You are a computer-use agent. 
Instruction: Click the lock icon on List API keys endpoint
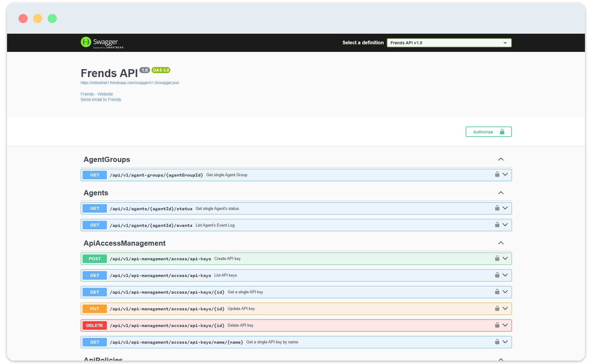(x=497, y=275)
